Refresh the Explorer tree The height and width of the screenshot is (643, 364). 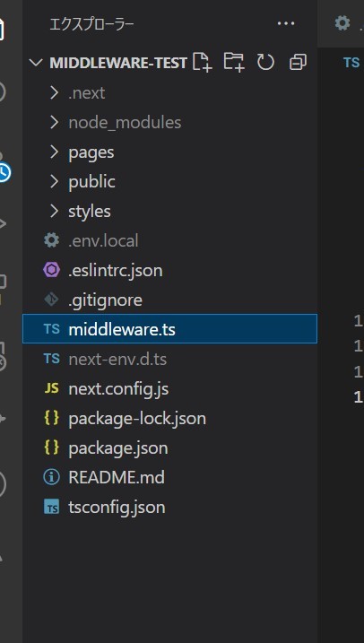click(x=265, y=63)
